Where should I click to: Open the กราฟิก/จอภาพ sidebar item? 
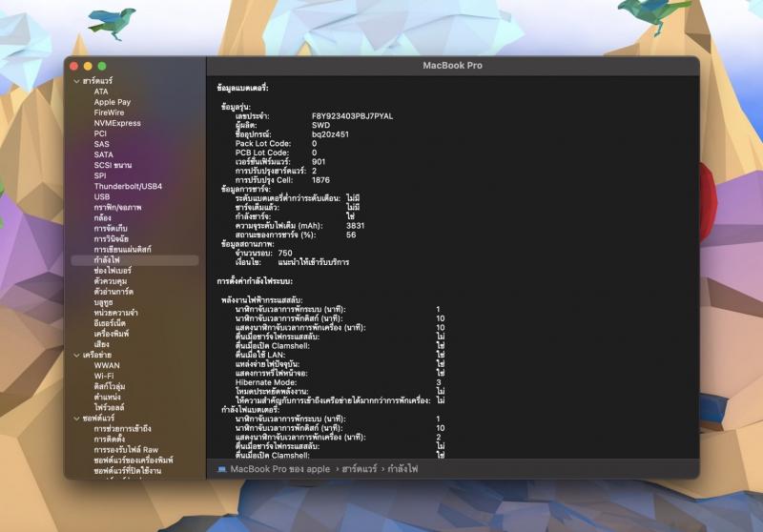(117, 207)
